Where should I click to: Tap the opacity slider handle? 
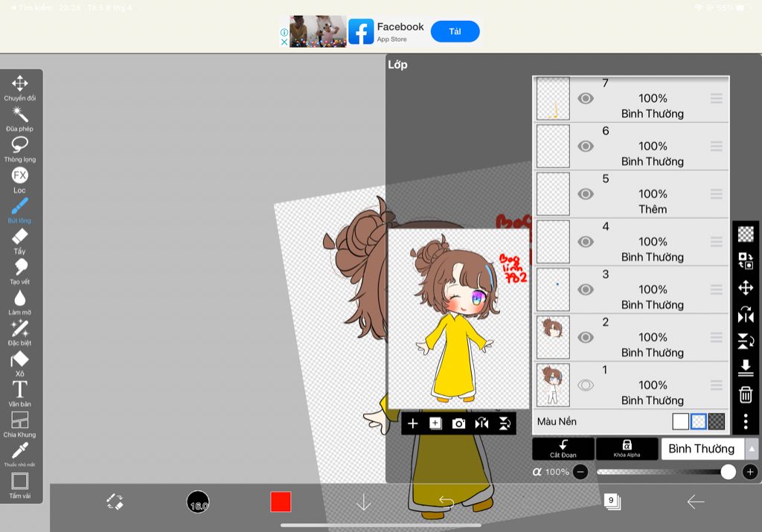coord(728,472)
